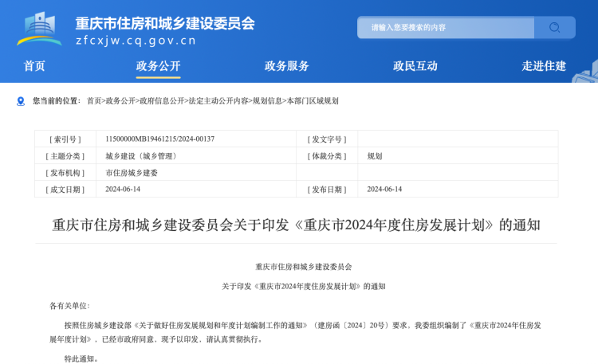Viewport: 598px width, 364px height.
Task: Follow the breadcrumb link 规划信息
Action: [x=267, y=101]
